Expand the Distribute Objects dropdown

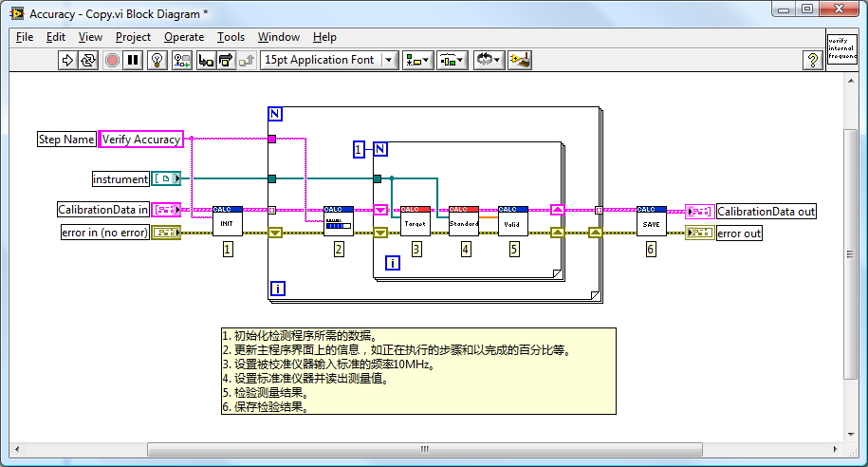[452, 60]
